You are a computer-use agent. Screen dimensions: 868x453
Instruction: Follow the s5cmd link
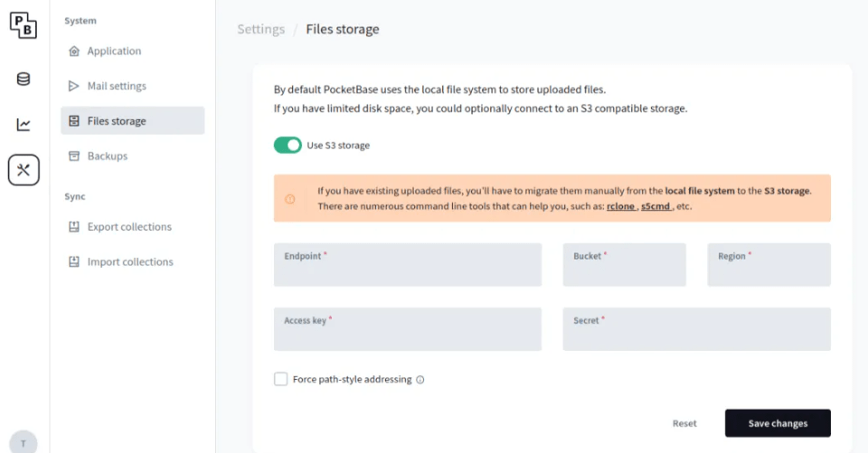click(655, 206)
